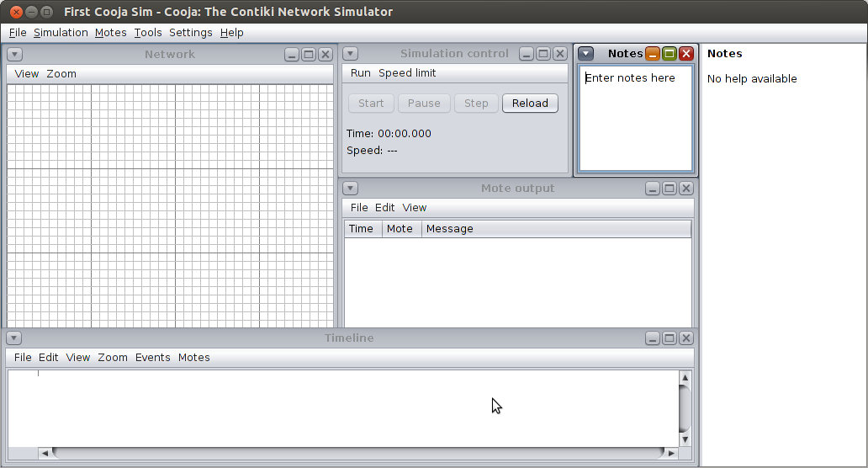Screen dimensions: 868x468
Task: Maximize the Timeline window
Action: pos(670,338)
